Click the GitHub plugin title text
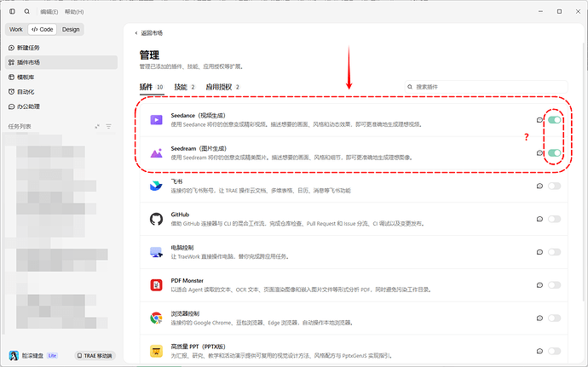This screenshot has width=588, height=367. click(180, 215)
